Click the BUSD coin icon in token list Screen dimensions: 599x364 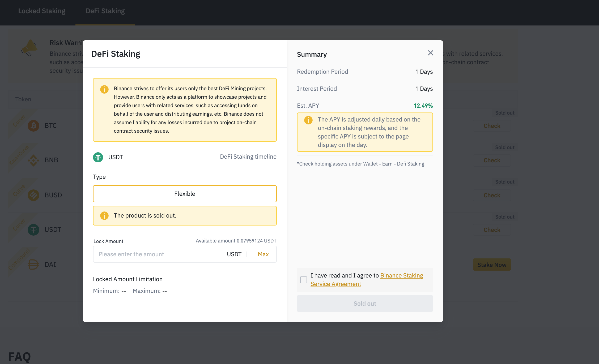click(x=33, y=195)
